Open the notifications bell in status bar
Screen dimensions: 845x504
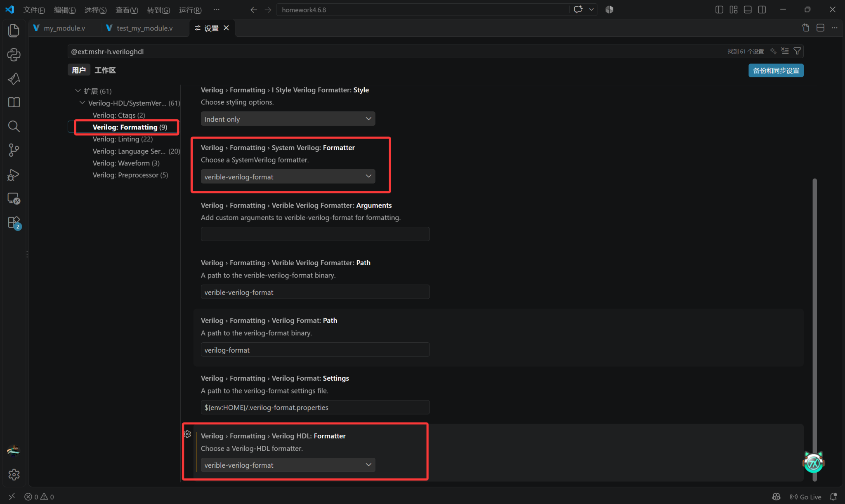point(833,497)
